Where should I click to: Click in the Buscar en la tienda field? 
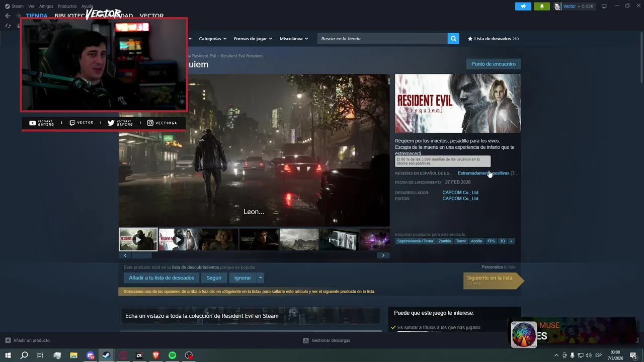(x=382, y=39)
